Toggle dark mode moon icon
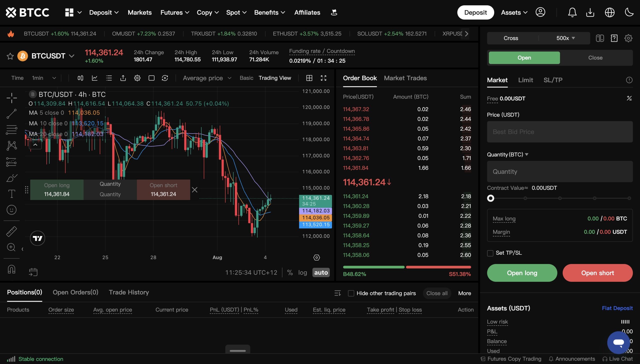 coord(629,12)
